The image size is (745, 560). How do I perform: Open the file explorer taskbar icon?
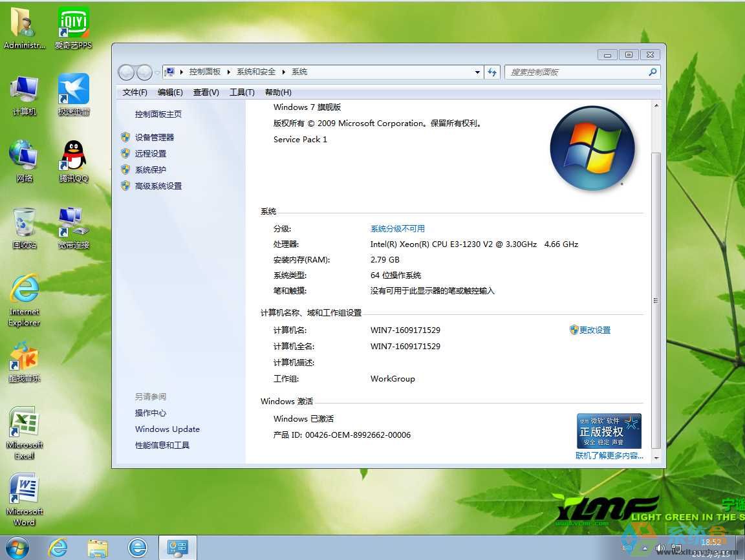coord(98,548)
